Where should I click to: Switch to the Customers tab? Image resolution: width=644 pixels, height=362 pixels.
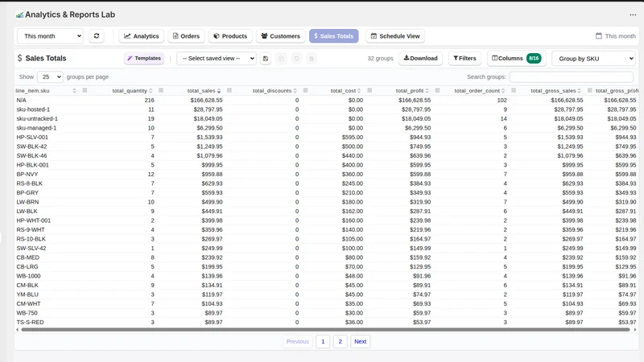[x=281, y=36]
